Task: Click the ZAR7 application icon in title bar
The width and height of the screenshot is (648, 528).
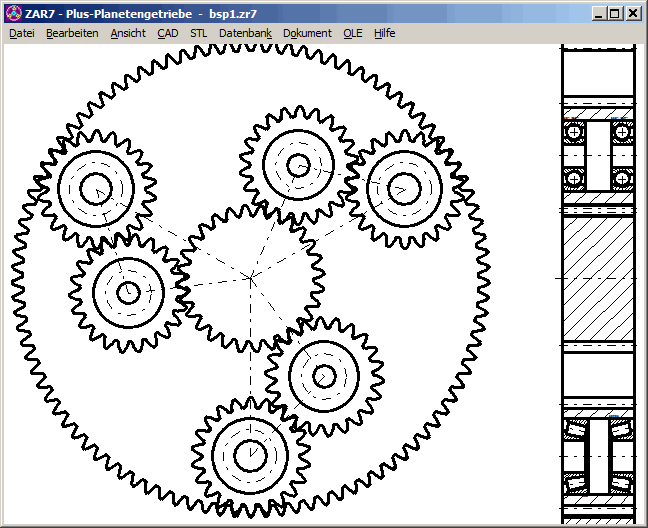Action: (x=12, y=14)
